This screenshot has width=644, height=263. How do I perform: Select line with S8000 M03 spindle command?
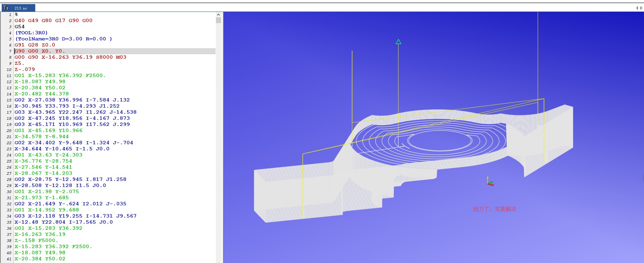(x=71, y=57)
